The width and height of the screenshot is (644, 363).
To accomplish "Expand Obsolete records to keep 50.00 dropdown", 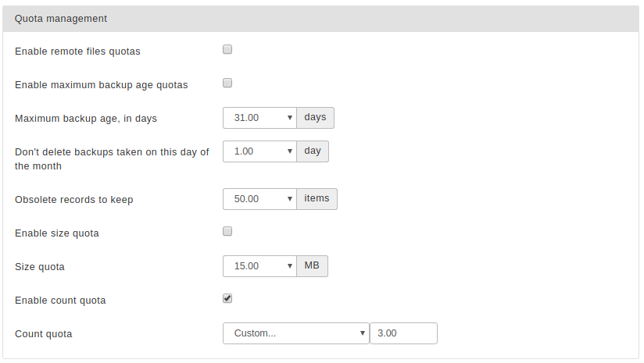I will (x=259, y=199).
